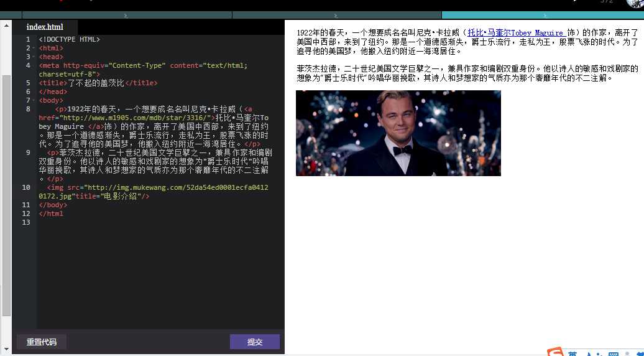Click the scroll-up arrow of the left scrollbar

[6, 26]
